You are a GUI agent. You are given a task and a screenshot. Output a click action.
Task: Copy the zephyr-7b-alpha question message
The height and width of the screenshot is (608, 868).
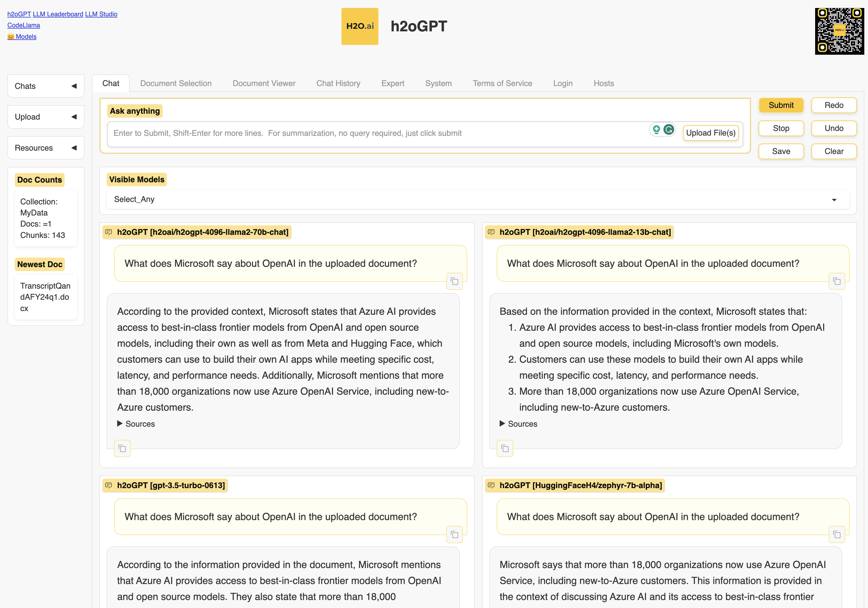coord(837,535)
